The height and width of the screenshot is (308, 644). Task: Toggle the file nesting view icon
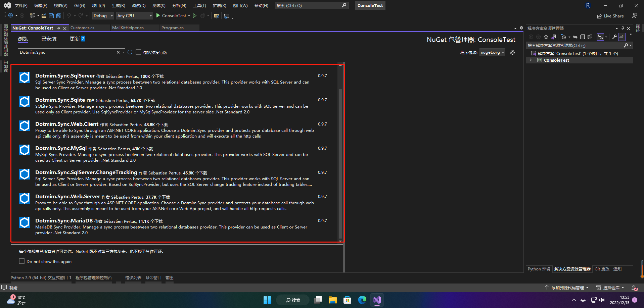pyautogui.click(x=600, y=37)
